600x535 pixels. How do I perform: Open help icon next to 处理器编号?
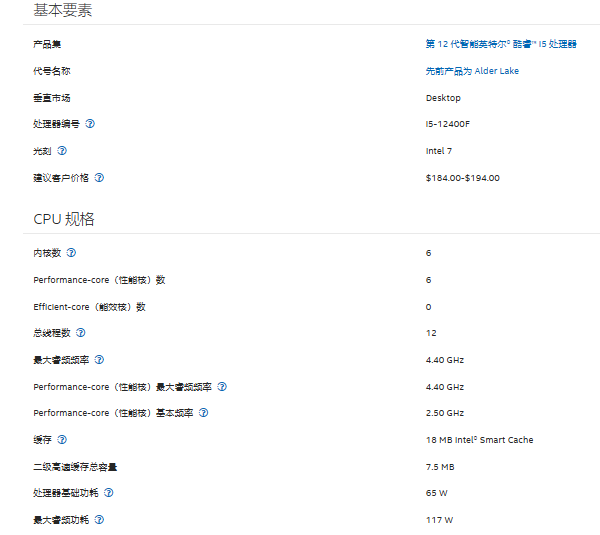(90, 124)
